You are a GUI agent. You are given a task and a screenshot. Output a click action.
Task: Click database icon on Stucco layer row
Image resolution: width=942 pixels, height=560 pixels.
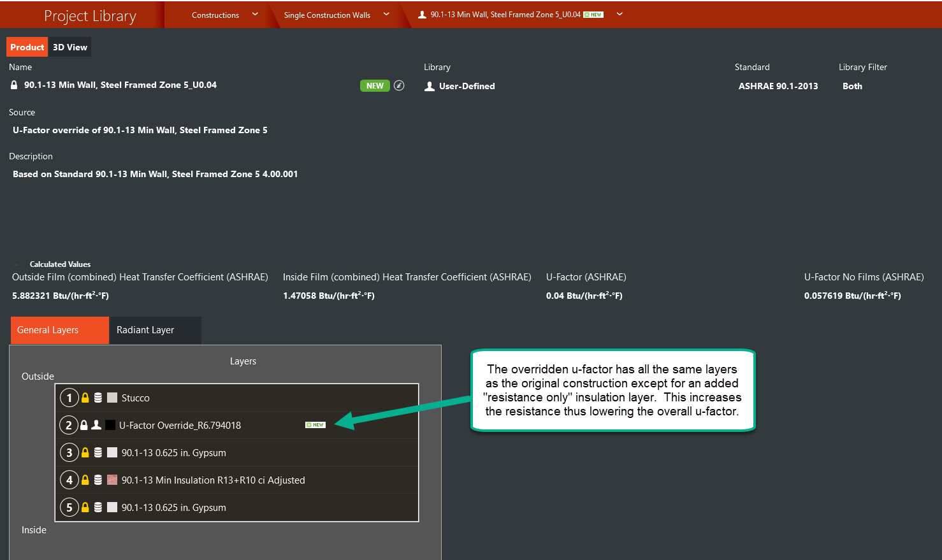click(x=98, y=398)
